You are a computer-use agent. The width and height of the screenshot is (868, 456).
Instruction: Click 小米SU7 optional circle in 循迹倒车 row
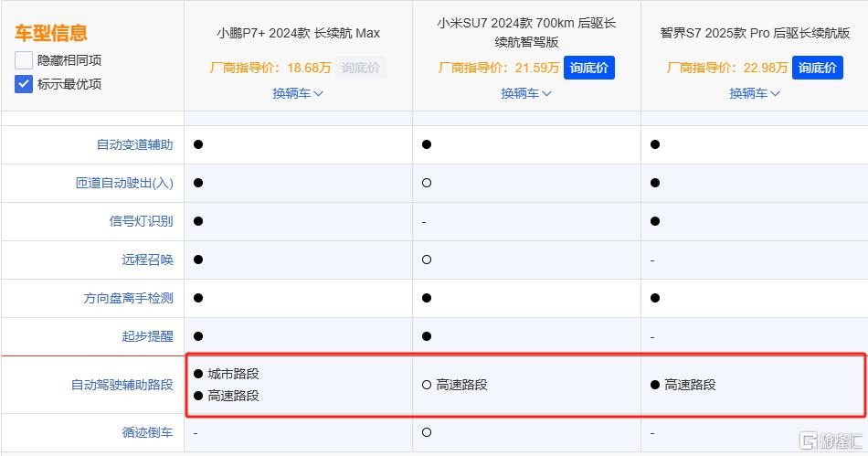(x=427, y=432)
